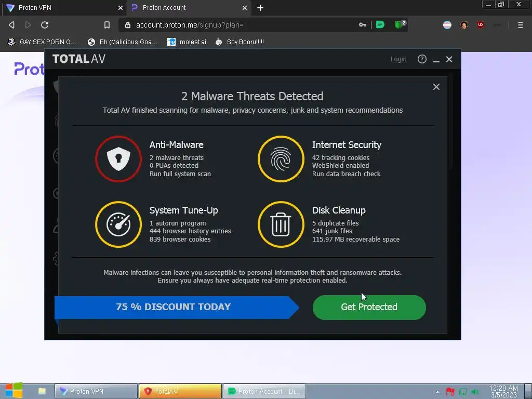Switch to TotalAV taskbar window
This screenshot has height=399, width=532.
(x=180, y=391)
